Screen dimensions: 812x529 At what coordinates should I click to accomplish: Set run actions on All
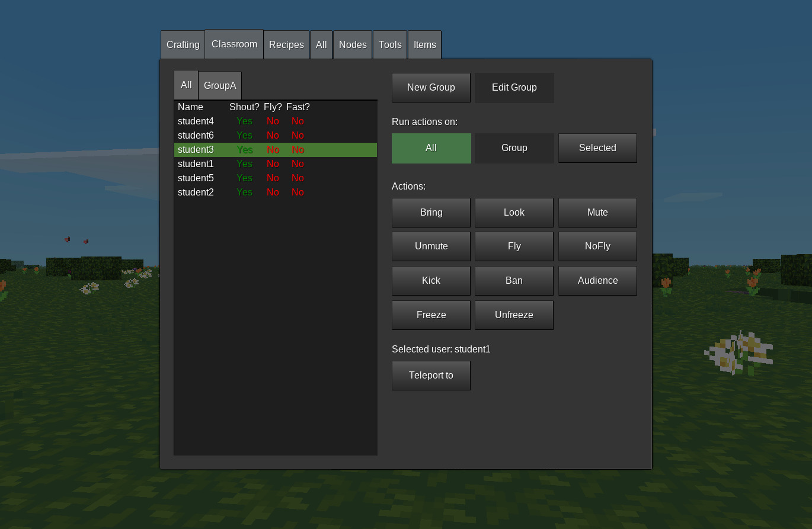click(x=431, y=148)
